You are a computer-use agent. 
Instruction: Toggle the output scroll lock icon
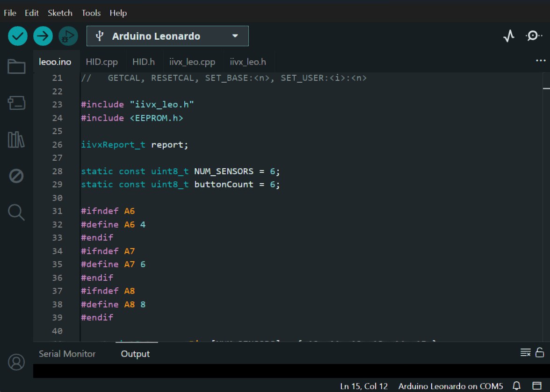539,352
